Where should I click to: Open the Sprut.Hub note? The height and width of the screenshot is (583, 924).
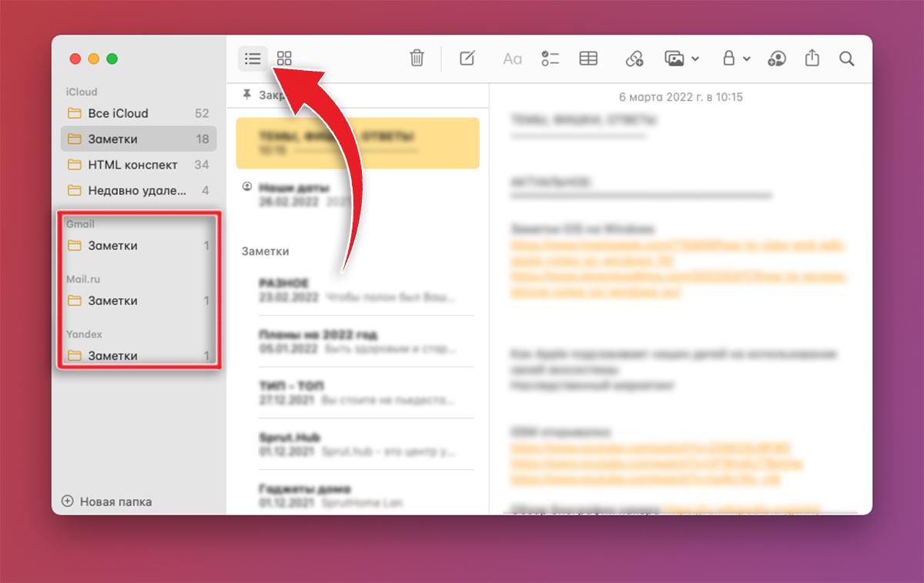coord(357,444)
